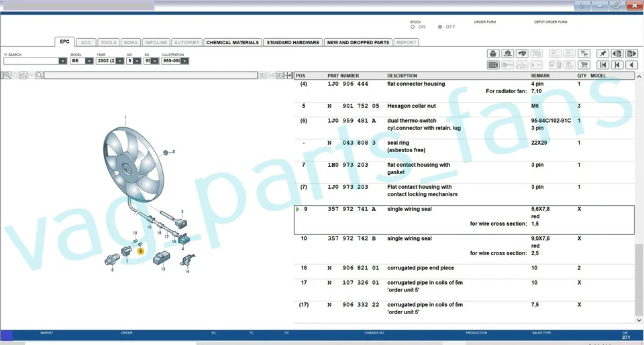Open the MG dropdown showing 9
Screen dimensions: 644x345
pyautogui.click(x=137, y=61)
